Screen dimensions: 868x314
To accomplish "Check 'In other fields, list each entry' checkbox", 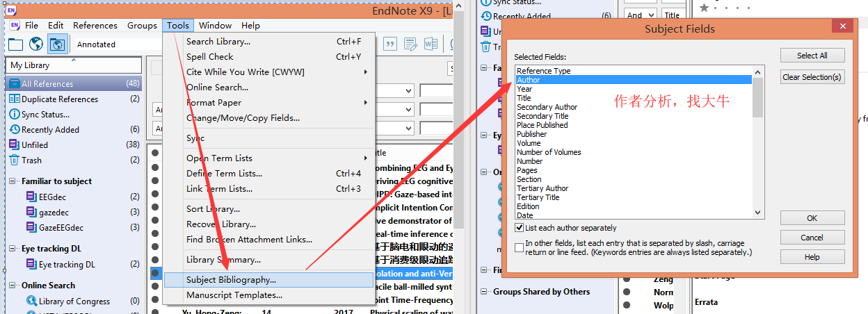I will 520,247.
